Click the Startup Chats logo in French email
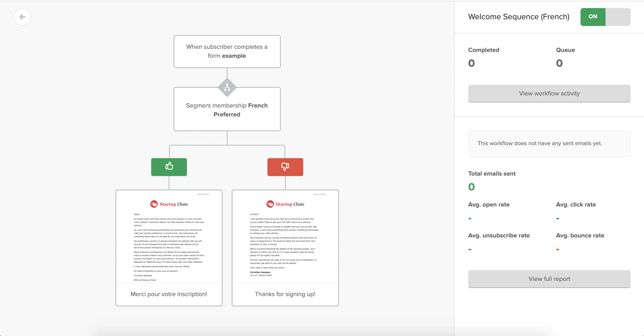 169,204
